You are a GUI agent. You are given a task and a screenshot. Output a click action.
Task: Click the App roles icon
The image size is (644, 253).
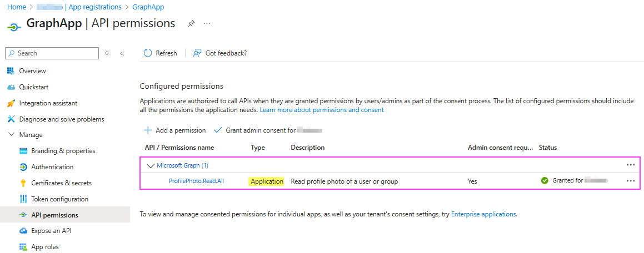tap(23, 247)
